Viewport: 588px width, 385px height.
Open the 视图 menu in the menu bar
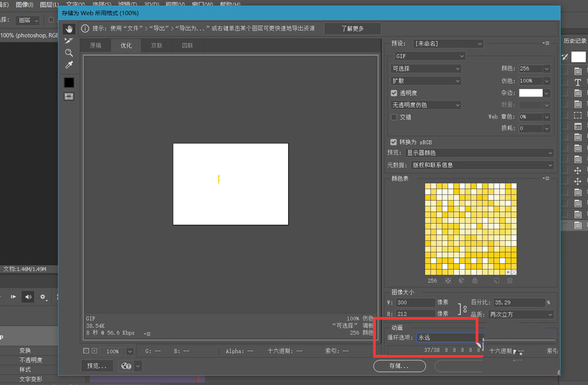(x=176, y=4)
